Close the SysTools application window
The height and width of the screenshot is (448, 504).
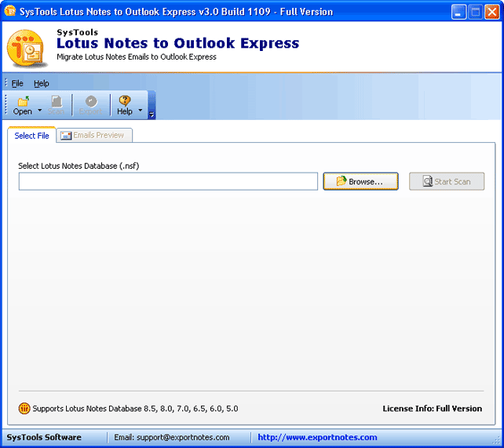[492, 13]
